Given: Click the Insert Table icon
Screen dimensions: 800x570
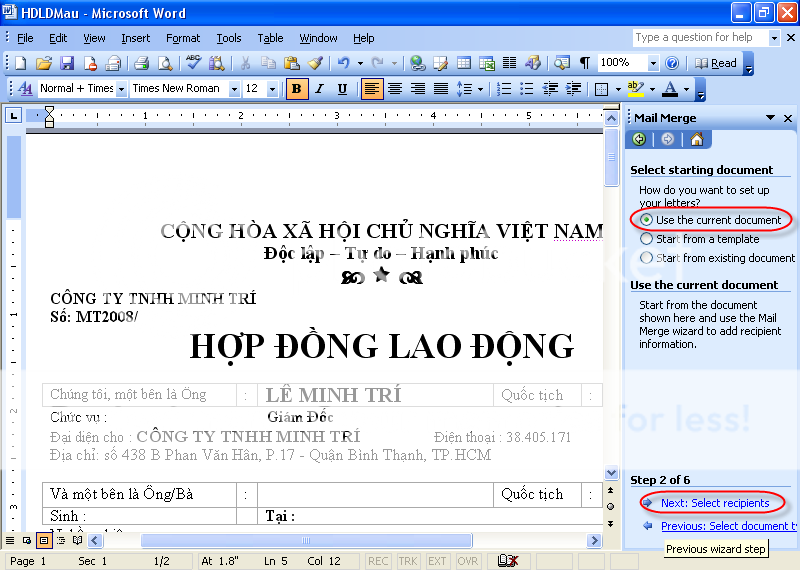Looking at the screenshot, I should [464, 63].
